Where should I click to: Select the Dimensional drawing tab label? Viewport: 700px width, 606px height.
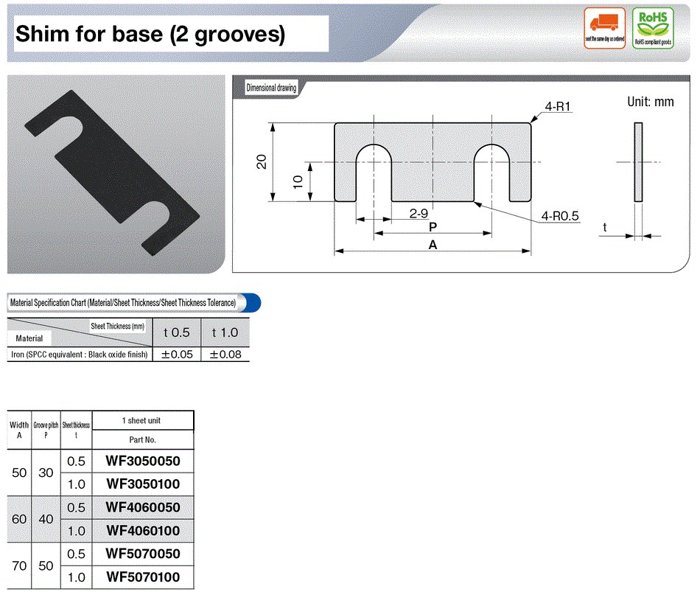[271, 88]
